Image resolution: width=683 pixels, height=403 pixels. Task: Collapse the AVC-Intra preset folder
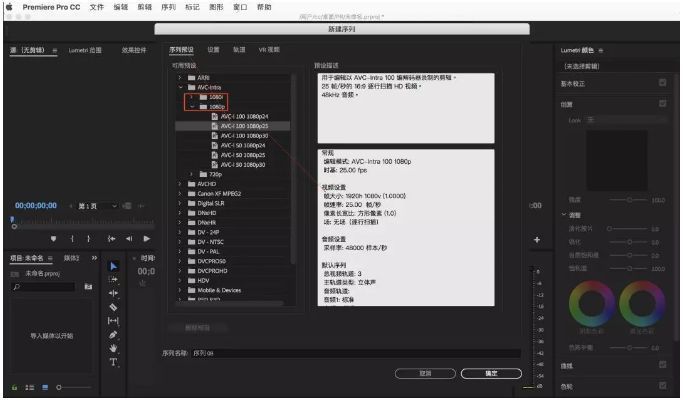[x=180, y=87]
